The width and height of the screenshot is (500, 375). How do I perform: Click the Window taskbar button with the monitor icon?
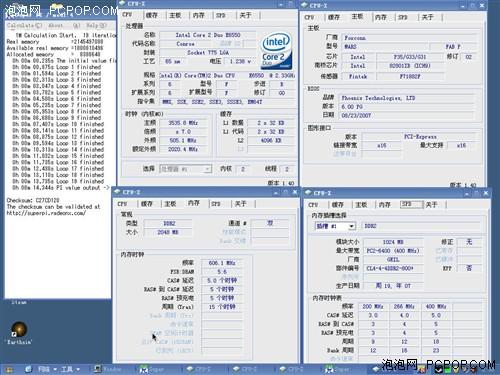click(107, 369)
